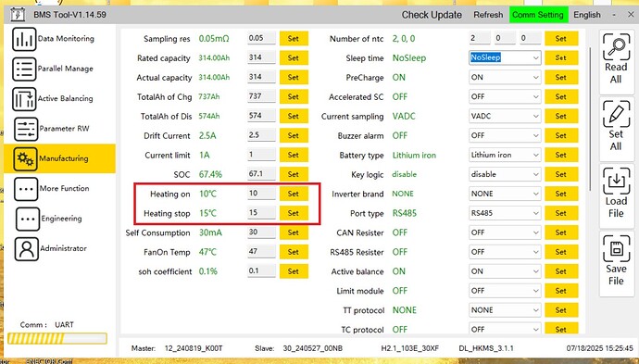This screenshot has width=639, height=364.
Task: Expand the Port type RS485 dropdown
Action: coord(505,213)
